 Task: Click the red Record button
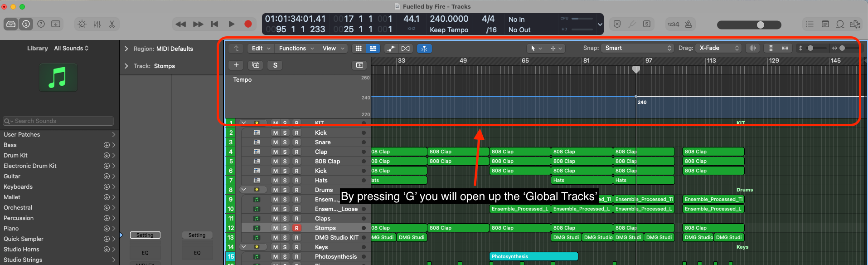tap(248, 24)
